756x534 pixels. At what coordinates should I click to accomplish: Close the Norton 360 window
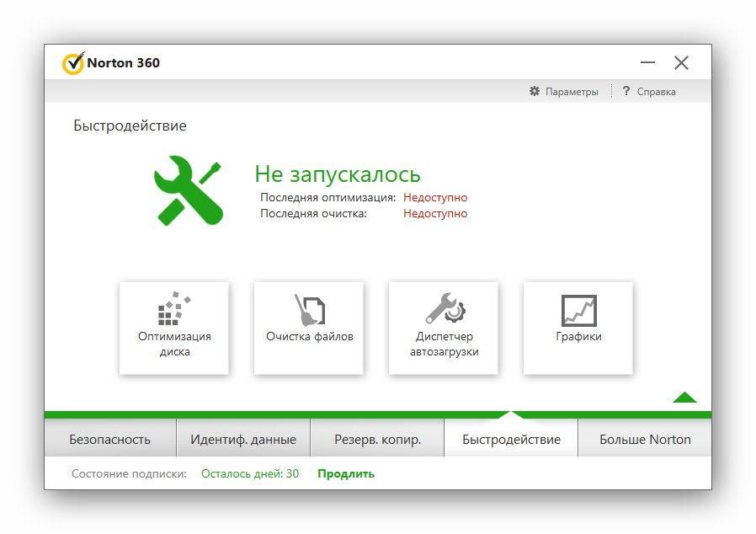(681, 62)
